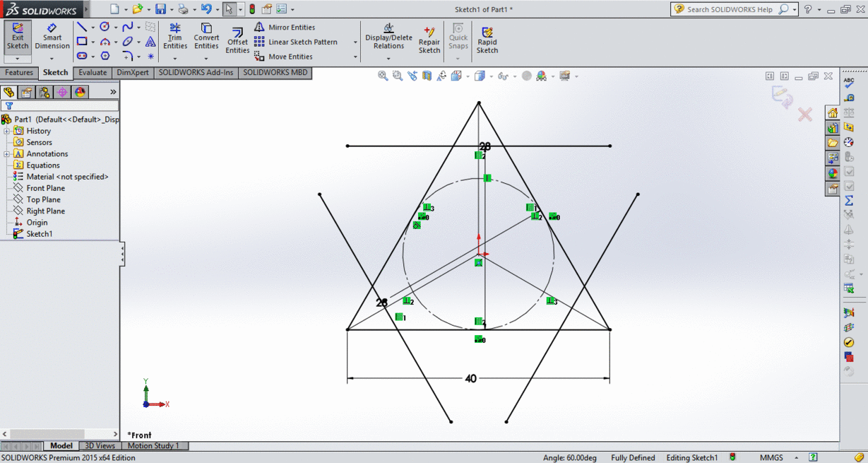This screenshot has width=868, height=463.
Task: Open the PropertyManager tab icon
Action: click(26, 93)
